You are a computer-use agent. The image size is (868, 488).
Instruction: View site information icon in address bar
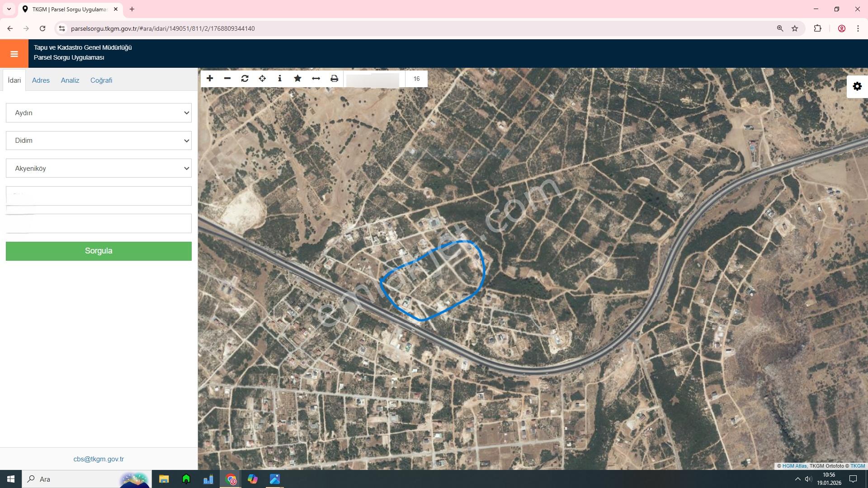click(62, 28)
